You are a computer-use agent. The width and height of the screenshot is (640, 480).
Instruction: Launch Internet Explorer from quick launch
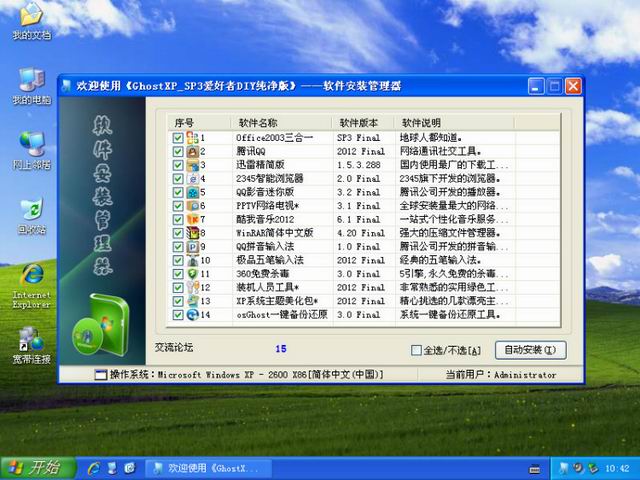pyautogui.click(x=93, y=468)
